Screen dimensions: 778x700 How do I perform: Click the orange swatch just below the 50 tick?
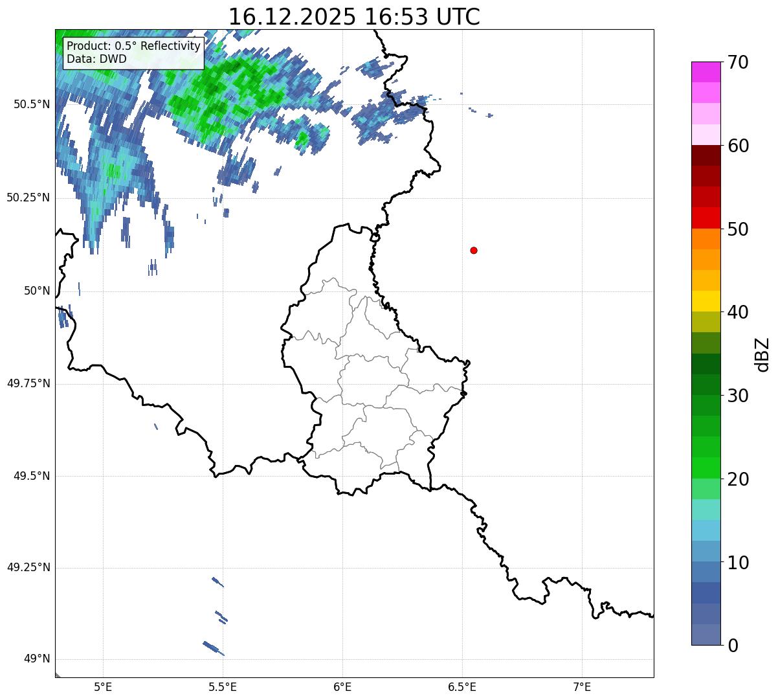pyautogui.click(x=706, y=239)
